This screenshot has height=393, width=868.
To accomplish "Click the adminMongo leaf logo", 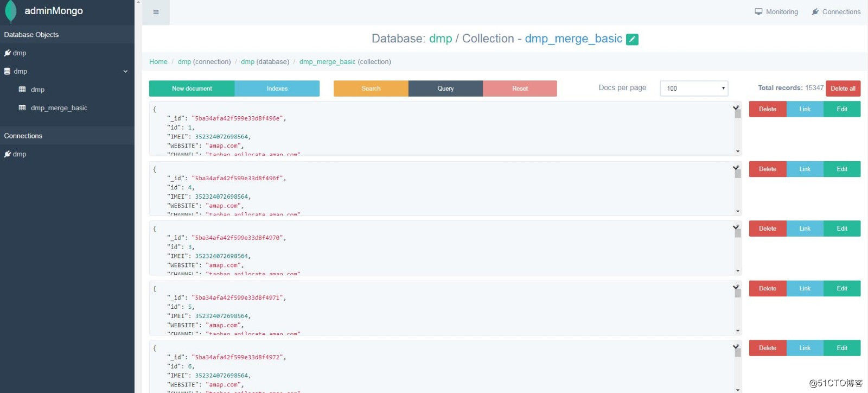I will coord(11,12).
